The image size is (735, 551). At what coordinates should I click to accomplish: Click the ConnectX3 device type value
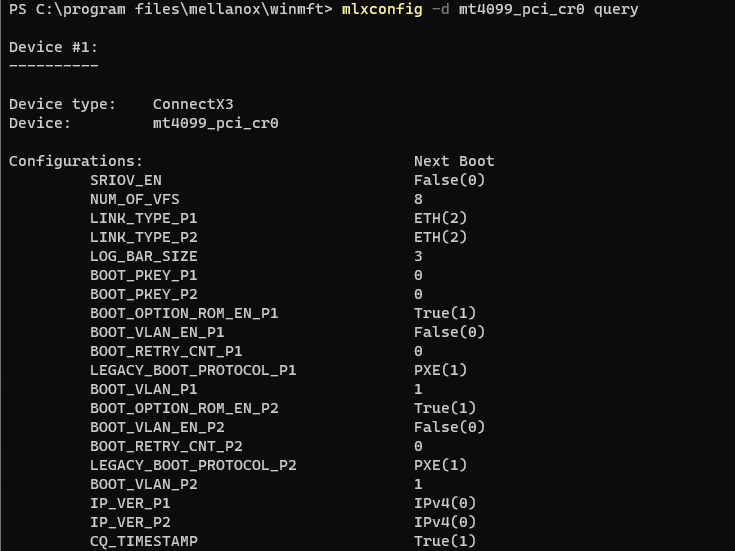[193, 104]
